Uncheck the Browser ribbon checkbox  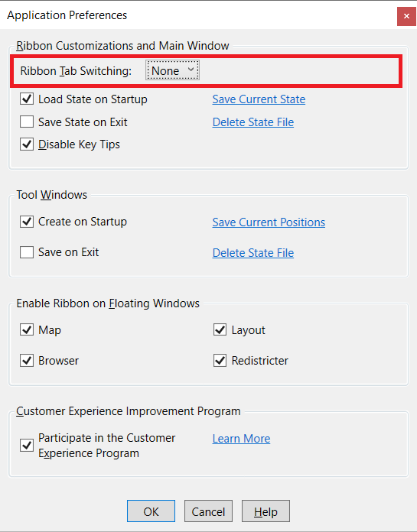point(27,360)
